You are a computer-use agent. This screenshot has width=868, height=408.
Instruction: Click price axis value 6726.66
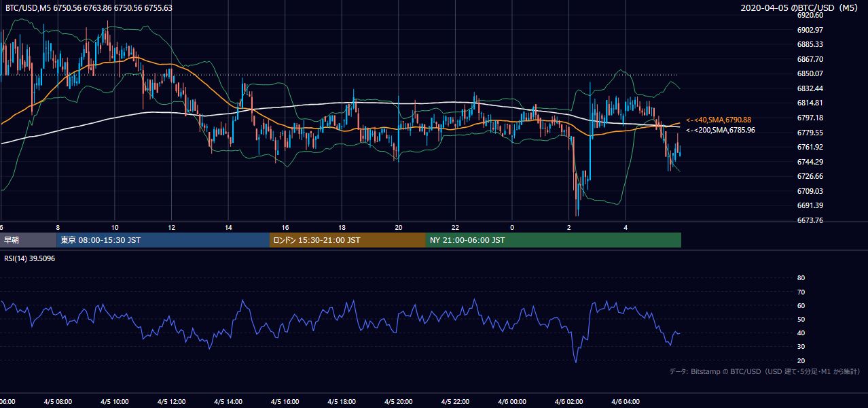click(x=810, y=176)
